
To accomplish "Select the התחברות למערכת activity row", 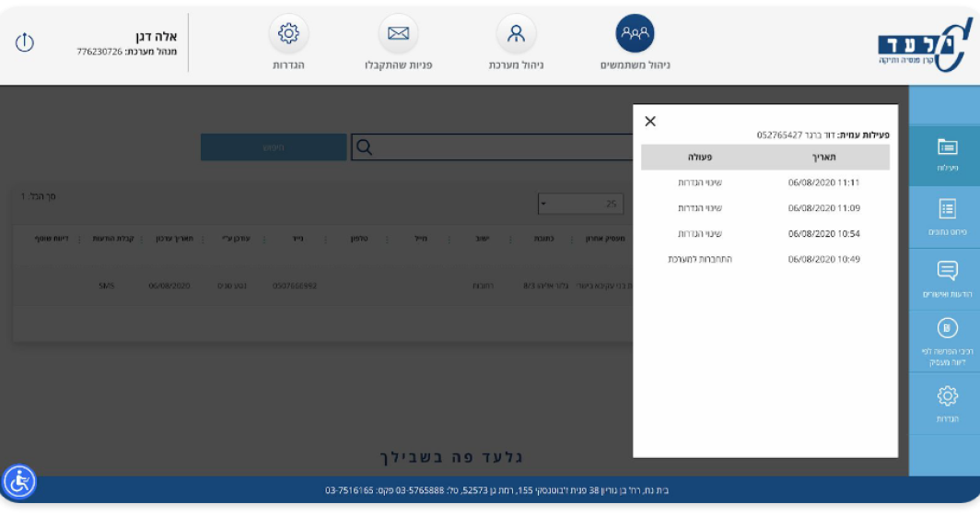I will pyautogui.click(x=764, y=260).
